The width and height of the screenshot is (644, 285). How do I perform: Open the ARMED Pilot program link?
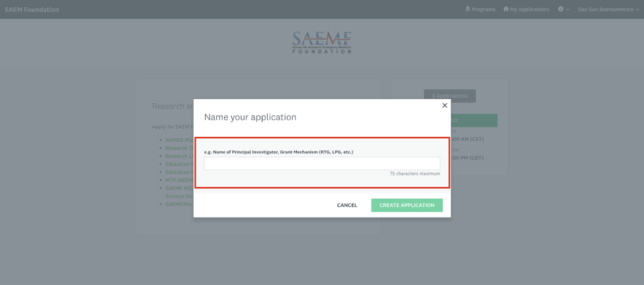point(179,140)
